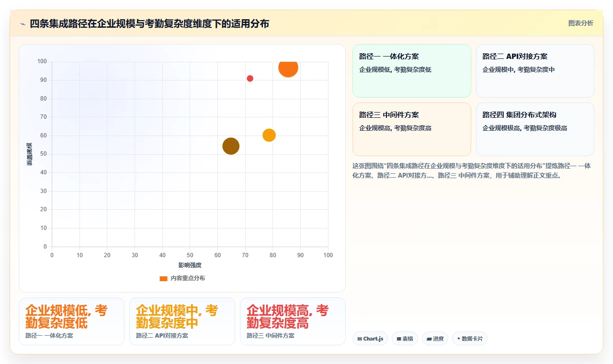The image size is (613, 364).
Task: Click the Chart.js tag icon
Action: pyautogui.click(x=360, y=339)
